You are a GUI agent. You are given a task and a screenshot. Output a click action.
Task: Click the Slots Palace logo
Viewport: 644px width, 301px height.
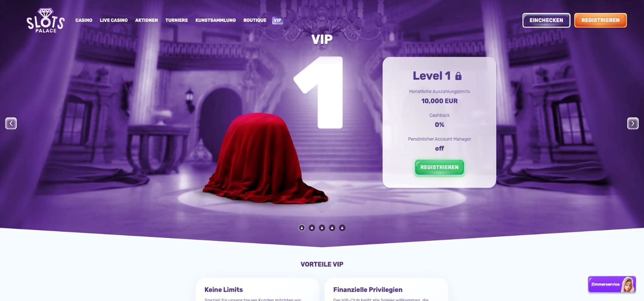46,20
